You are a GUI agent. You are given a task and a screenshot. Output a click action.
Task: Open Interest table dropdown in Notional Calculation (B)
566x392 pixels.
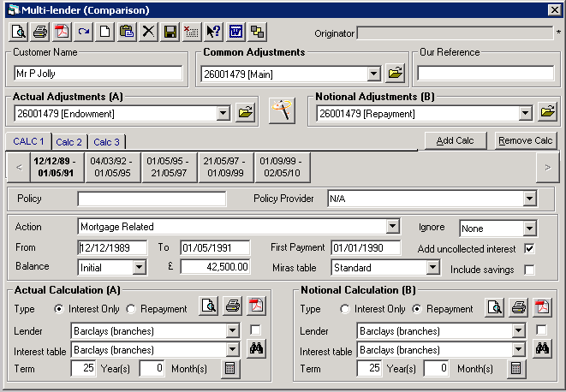point(518,349)
